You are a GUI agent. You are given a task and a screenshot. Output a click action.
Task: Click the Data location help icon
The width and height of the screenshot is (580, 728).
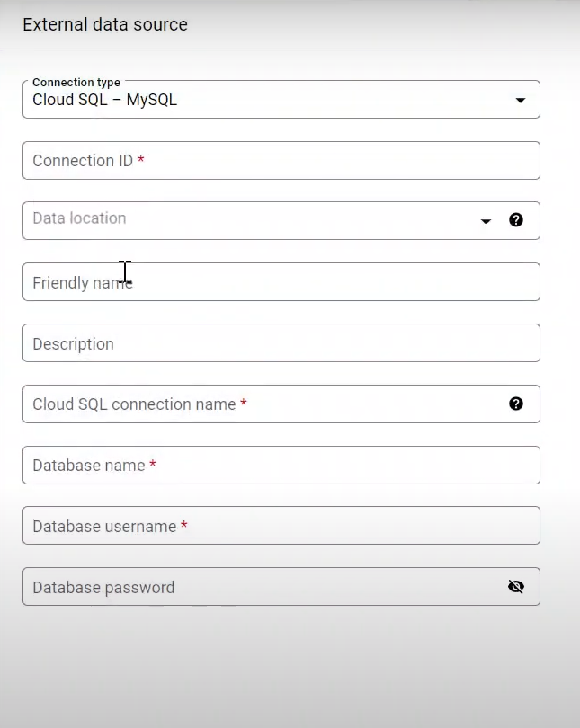tap(516, 219)
